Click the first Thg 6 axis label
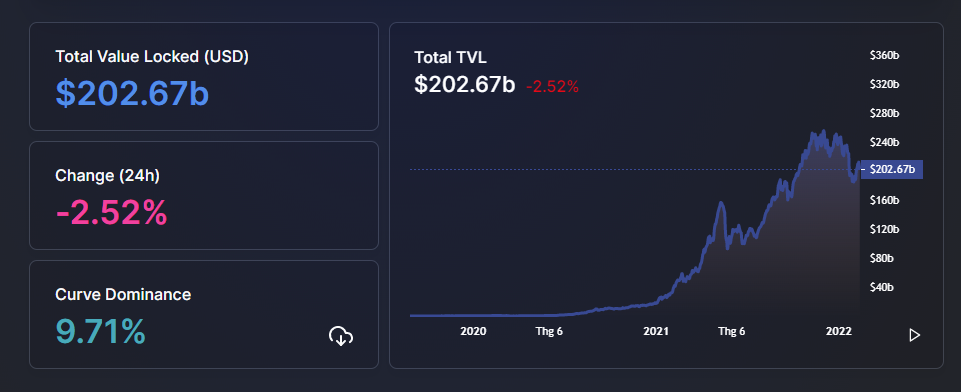961x392 pixels. pos(549,331)
